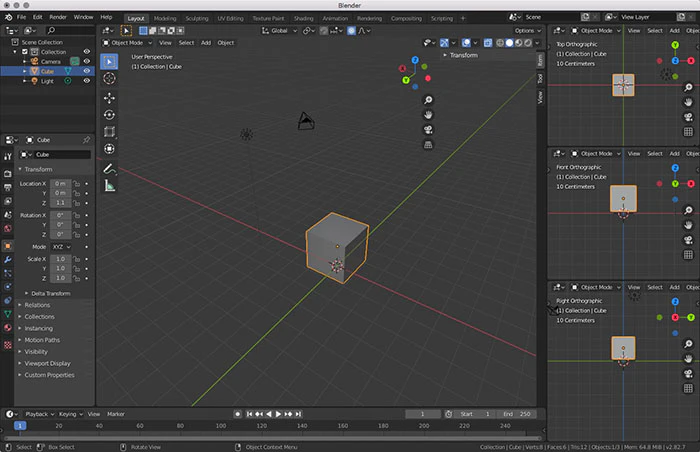Click the Scale Y value field
700x452 pixels.
coord(60,268)
